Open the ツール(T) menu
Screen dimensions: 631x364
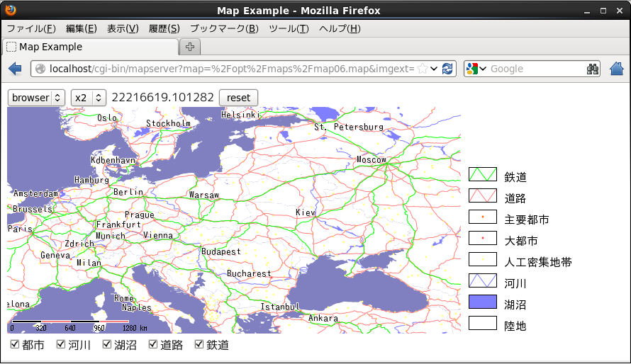coord(289,29)
